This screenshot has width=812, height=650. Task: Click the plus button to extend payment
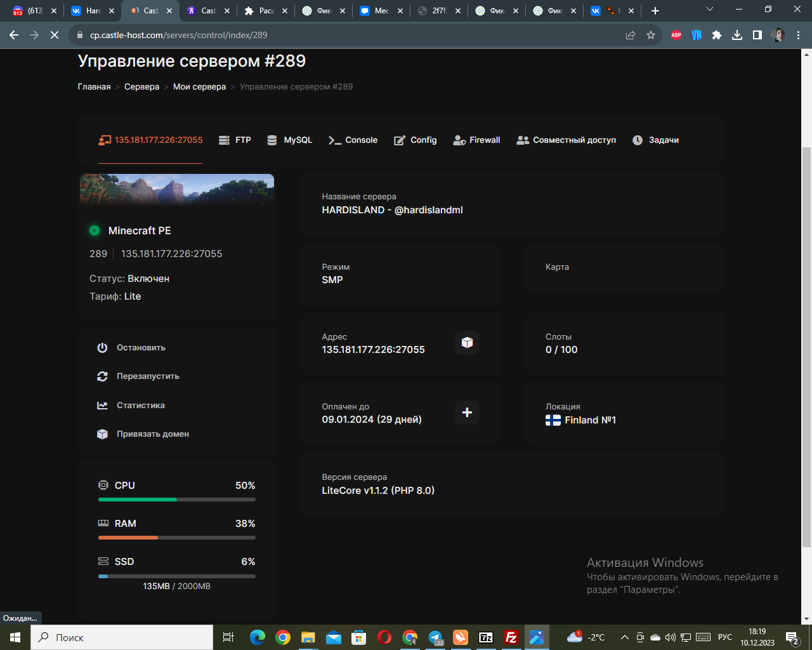[467, 413]
